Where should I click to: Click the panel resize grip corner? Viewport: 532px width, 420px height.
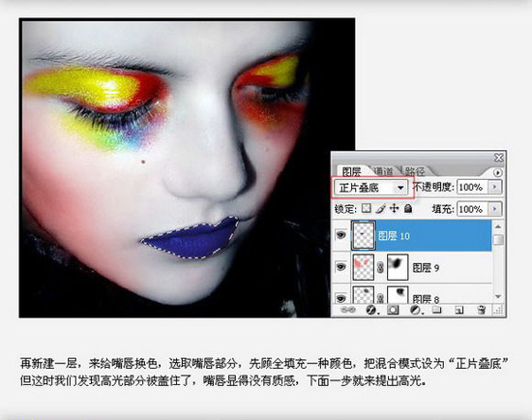tap(499, 310)
